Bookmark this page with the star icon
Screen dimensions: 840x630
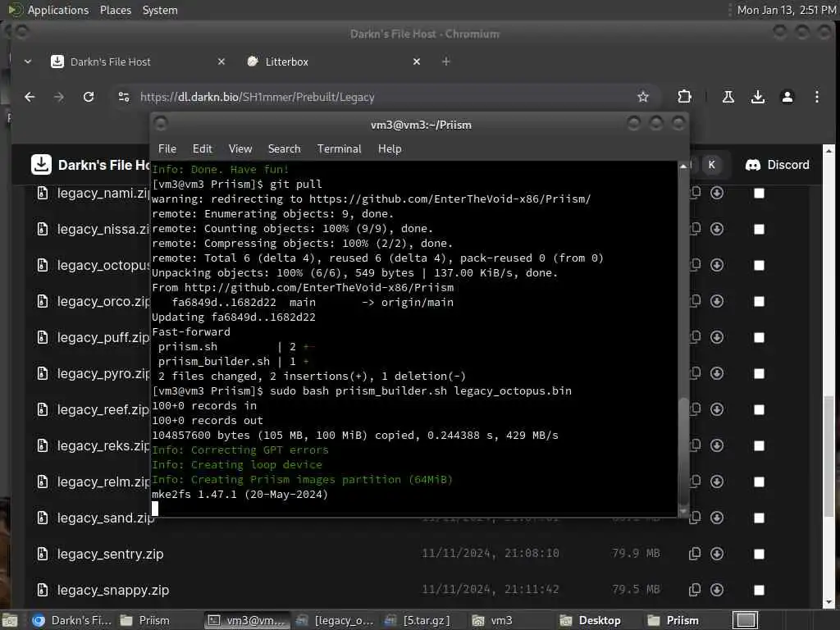tap(643, 97)
